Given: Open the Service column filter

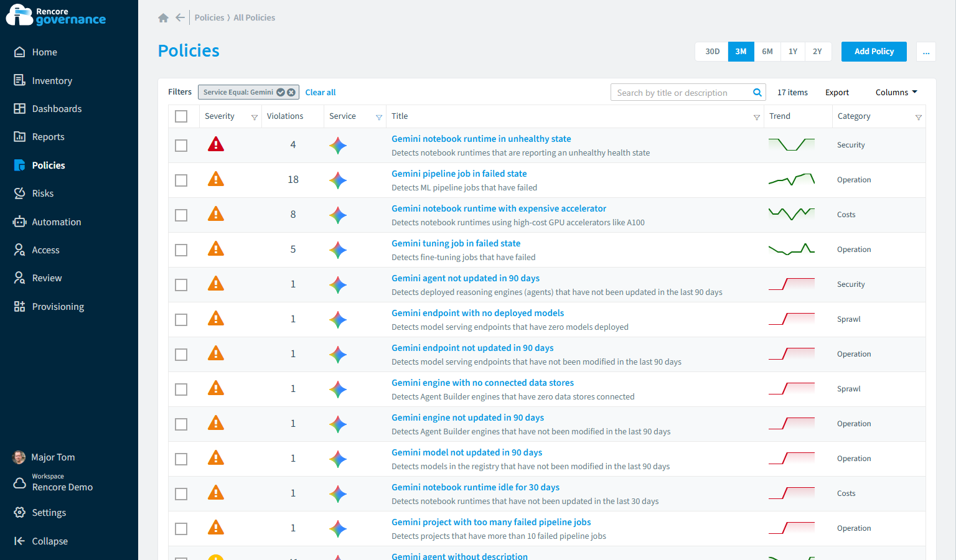Looking at the screenshot, I should (x=379, y=117).
